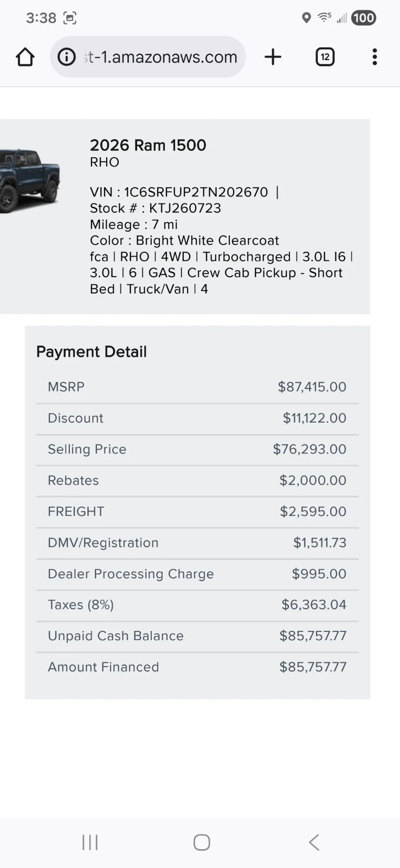Tap the Taxes (8%) row
400x868 pixels.
(197, 605)
